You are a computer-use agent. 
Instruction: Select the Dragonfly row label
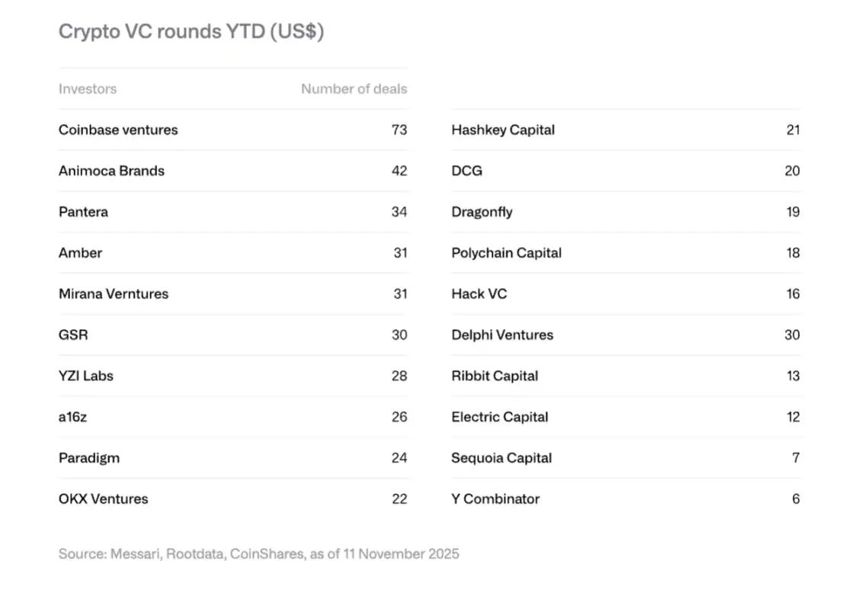[x=482, y=212]
